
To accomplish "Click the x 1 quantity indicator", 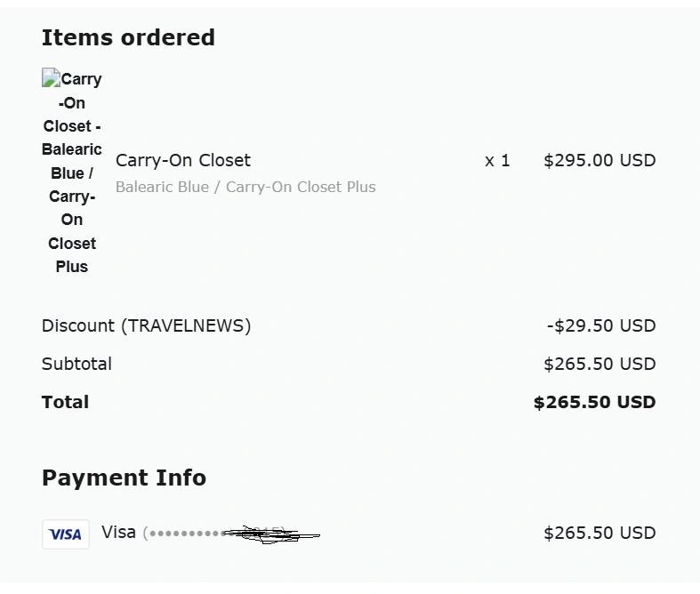I will pos(497,160).
